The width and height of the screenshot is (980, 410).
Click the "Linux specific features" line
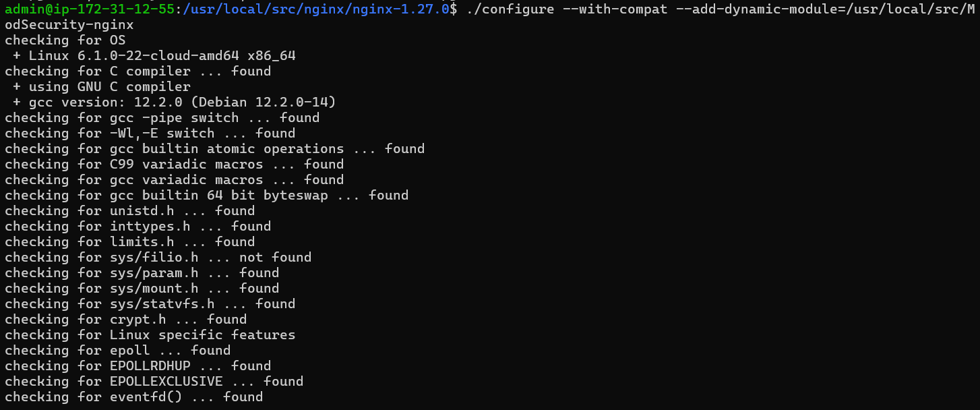(150, 335)
